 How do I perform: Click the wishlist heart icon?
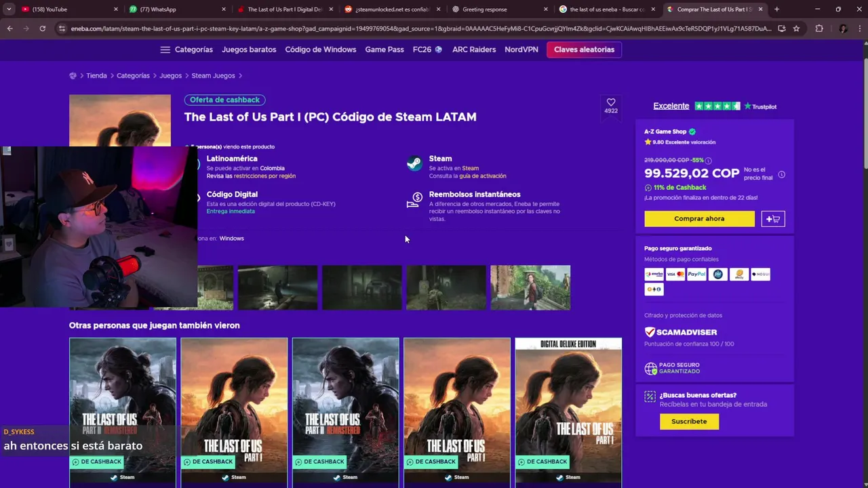click(x=611, y=102)
